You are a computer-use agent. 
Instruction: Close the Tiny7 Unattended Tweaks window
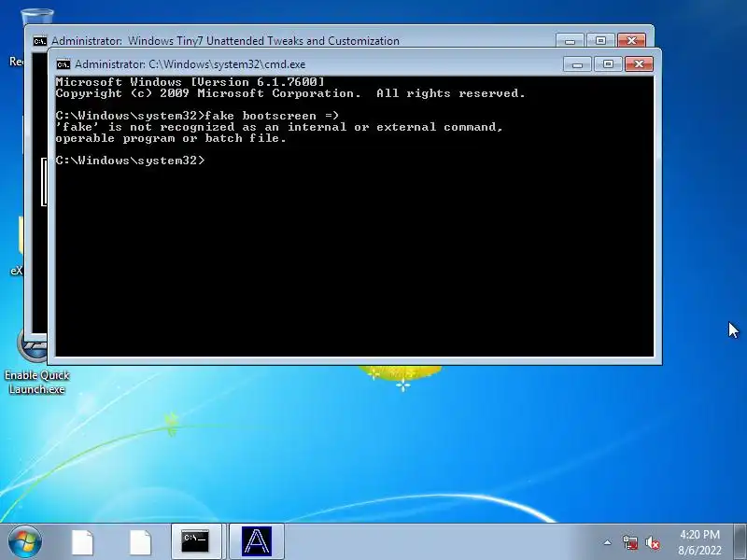click(x=632, y=40)
